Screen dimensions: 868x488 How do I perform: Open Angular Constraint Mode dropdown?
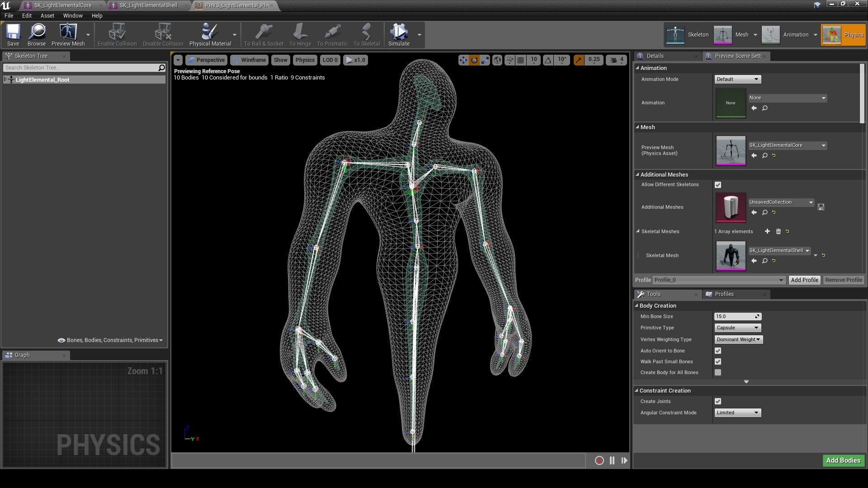pyautogui.click(x=737, y=413)
